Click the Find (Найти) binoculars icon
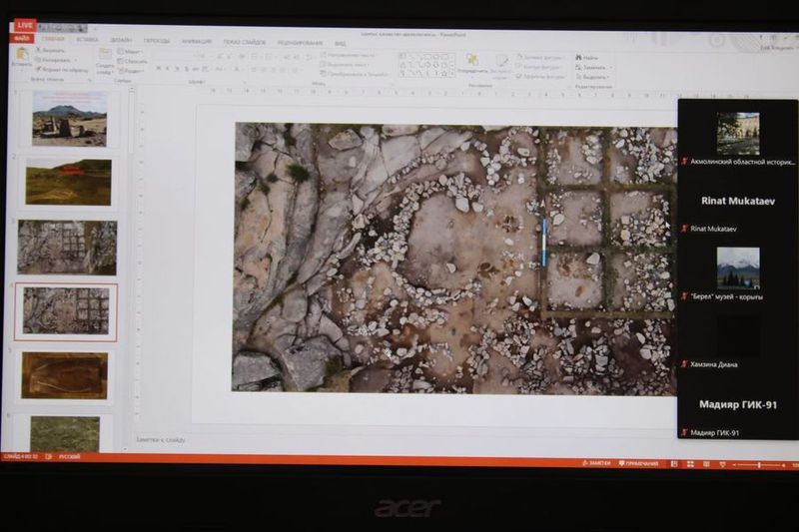This screenshot has width=799, height=532. 586,58
